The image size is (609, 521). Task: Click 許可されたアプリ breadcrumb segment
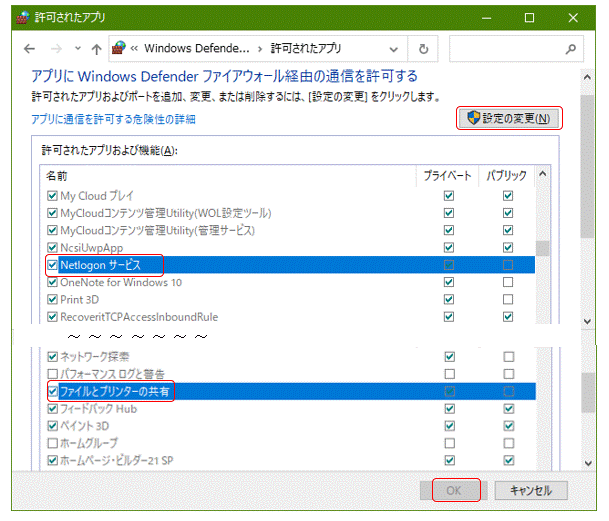click(306, 49)
